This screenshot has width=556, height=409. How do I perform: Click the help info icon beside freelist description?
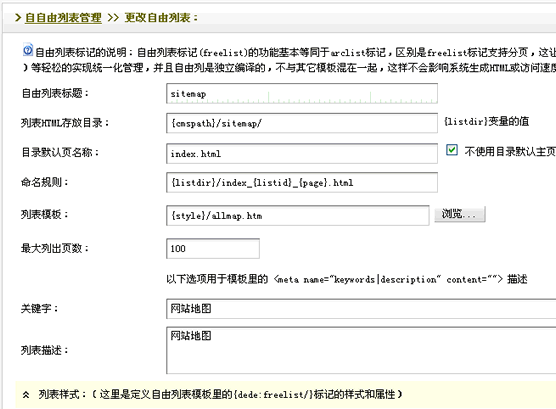tap(28, 50)
